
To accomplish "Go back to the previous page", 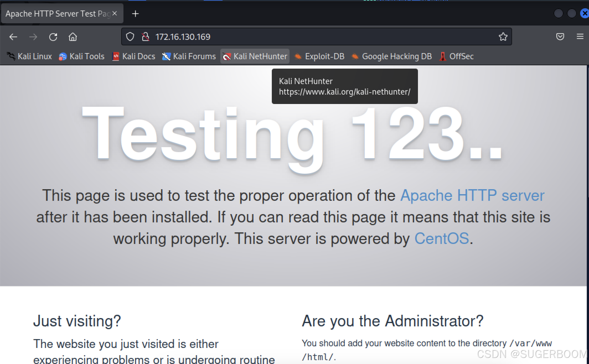I will (x=13, y=37).
